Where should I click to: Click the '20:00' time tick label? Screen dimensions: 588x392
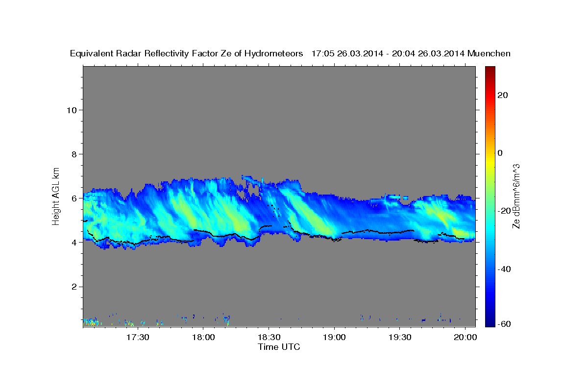pyautogui.click(x=465, y=338)
